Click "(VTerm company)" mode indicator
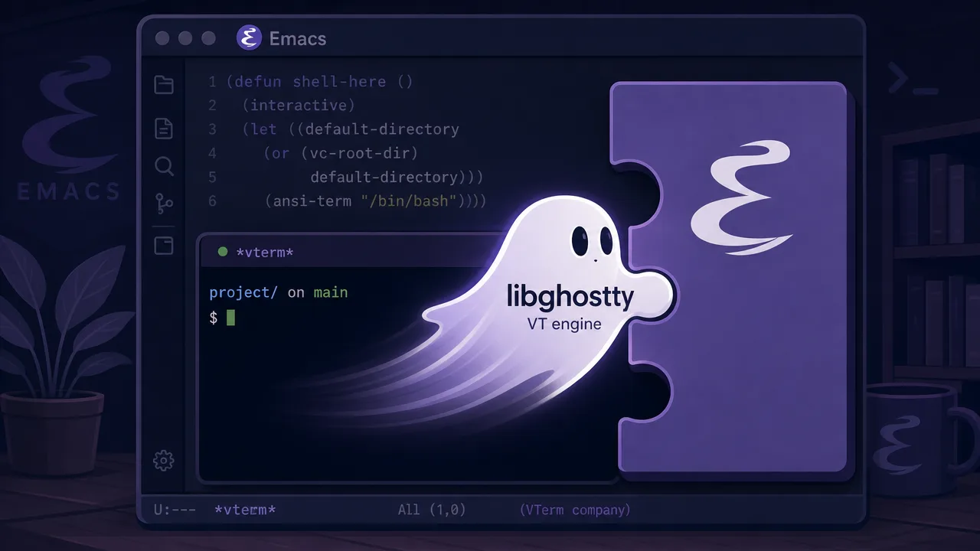The image size is (980, 551). 575,510
